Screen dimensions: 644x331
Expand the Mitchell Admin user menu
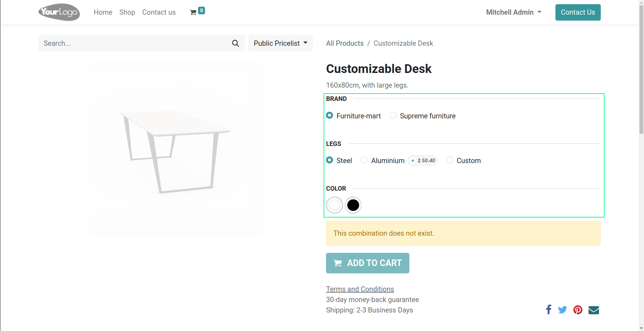[x=514, y=12]
